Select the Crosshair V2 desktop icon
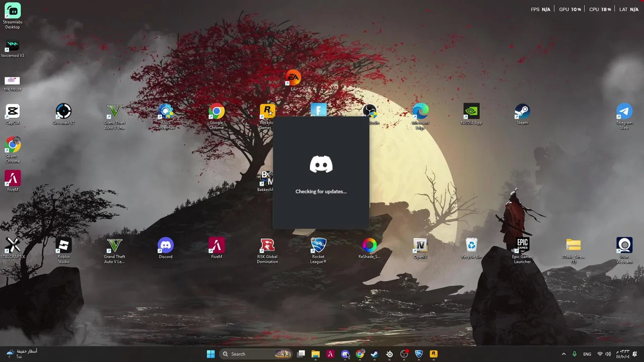Viewport: 644px width, 362px height. [x=63, y=115]
